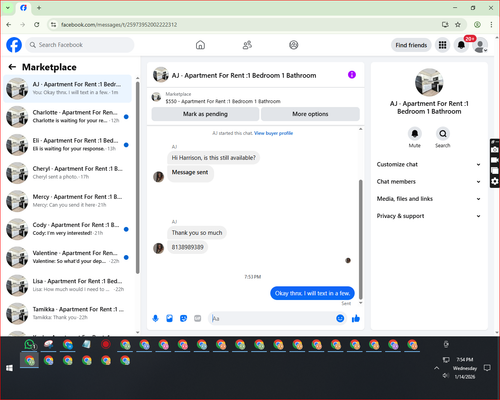Open the AJ conversation in the list
500x400 pixels.
tap(68, 89)
